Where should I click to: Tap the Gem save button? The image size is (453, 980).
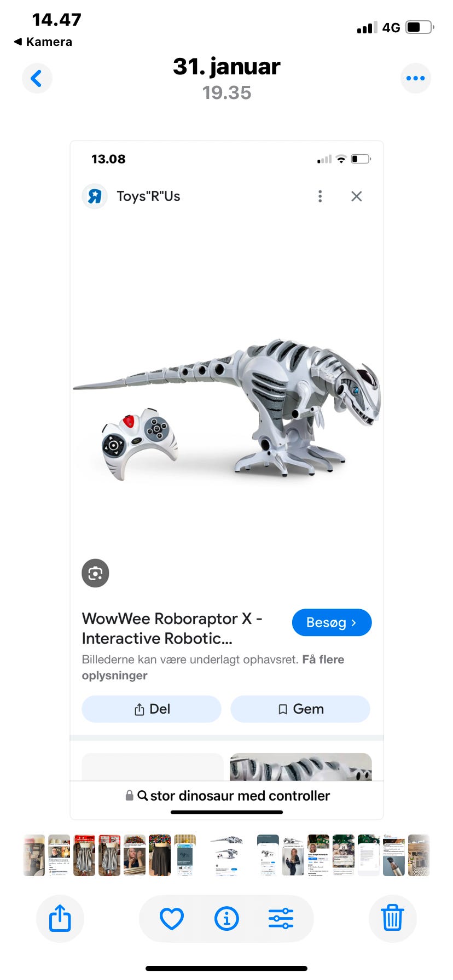[300, 709]
